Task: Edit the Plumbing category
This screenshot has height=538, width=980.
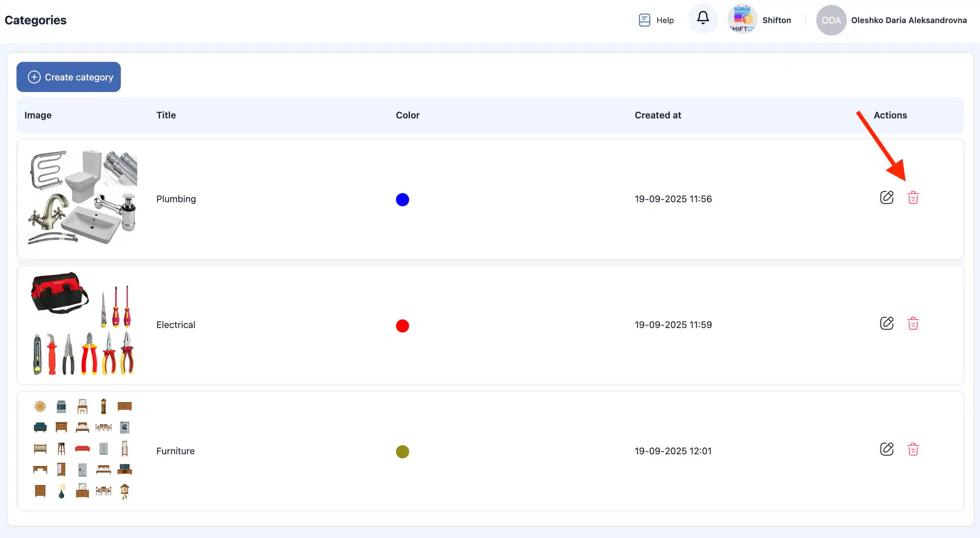Action: (886, 198)
